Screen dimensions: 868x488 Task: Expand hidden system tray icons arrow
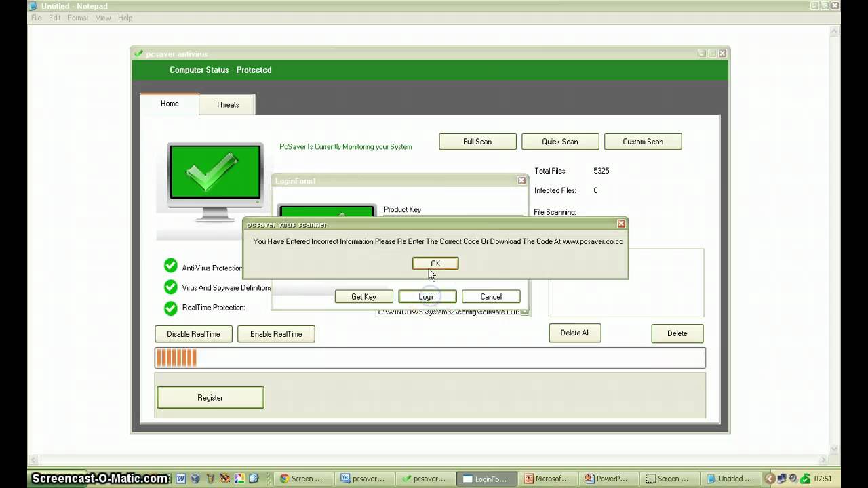pyautogui.click(x=770, y=479)
